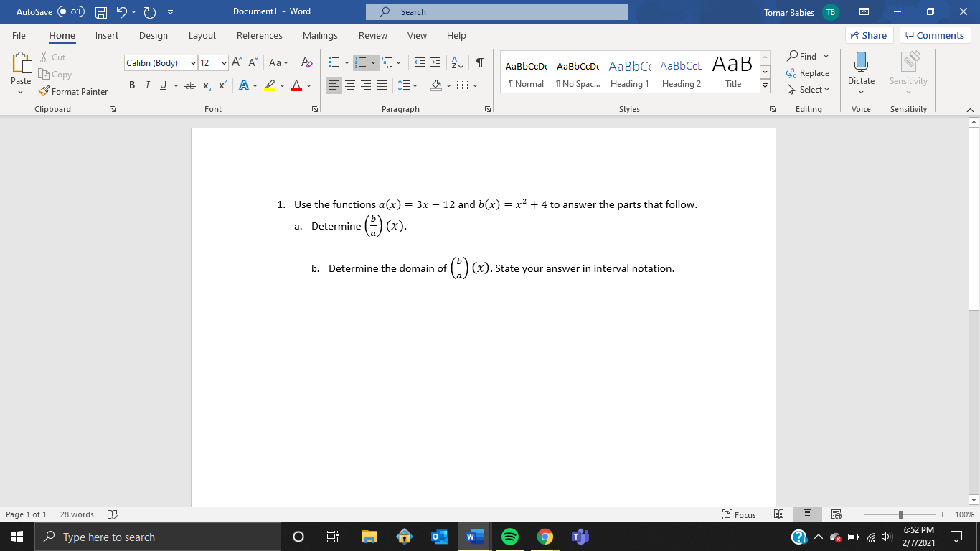Toggle AutoSave switch

tap(70, 12)
